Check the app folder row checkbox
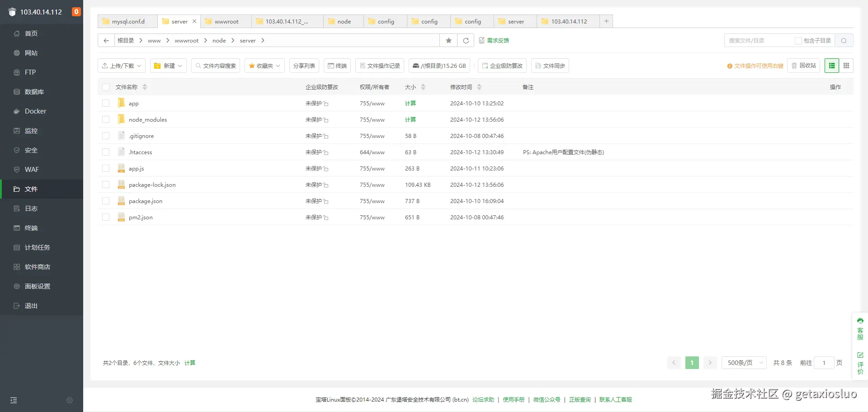This screenshot has height=412, width=868. coord(106,103)
